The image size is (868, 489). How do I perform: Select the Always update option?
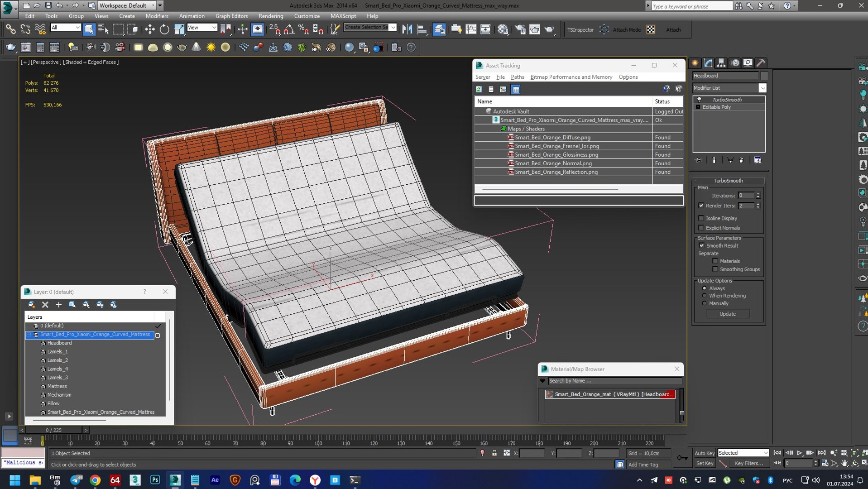coord(704,288)
